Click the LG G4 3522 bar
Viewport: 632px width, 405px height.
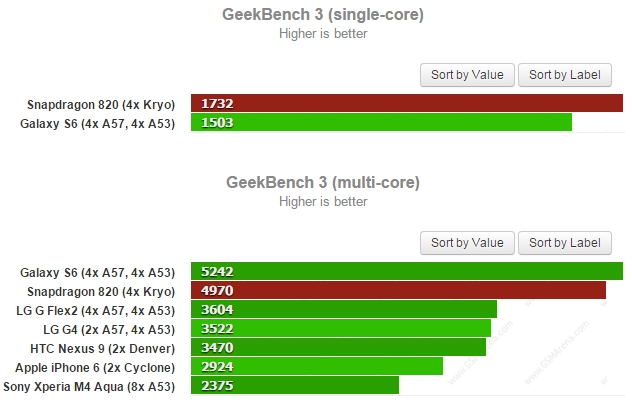[x=341, y=328]
